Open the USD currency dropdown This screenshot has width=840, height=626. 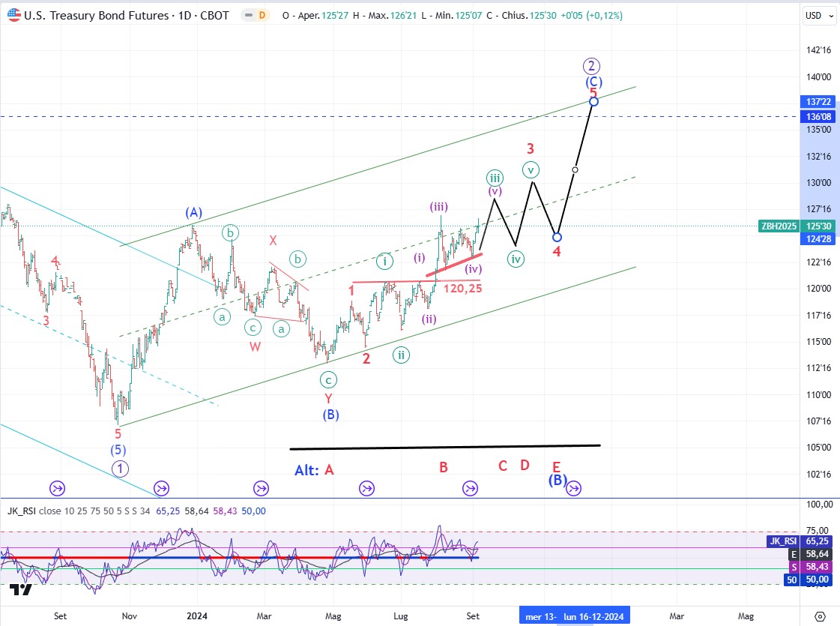[819, 16]
